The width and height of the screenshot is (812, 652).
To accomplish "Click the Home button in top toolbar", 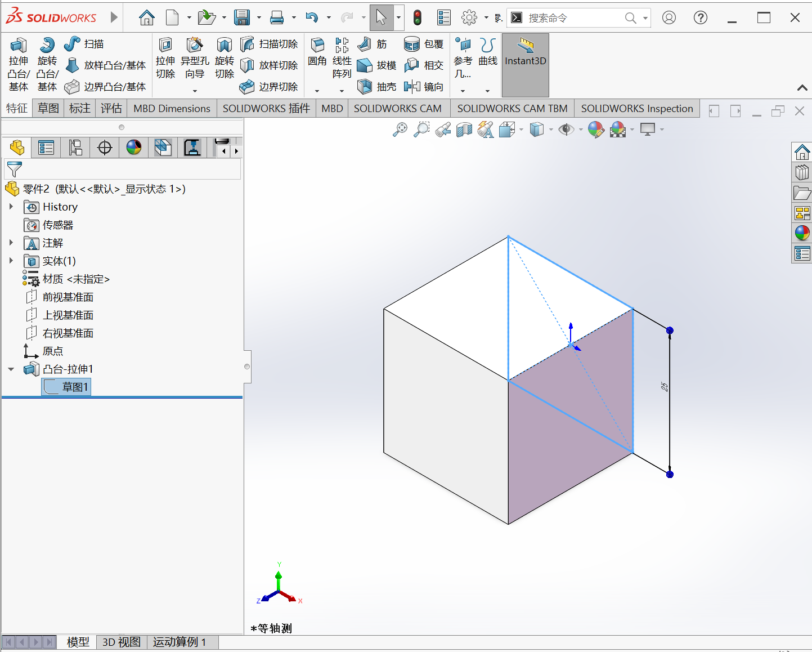I will pos(147,18).
